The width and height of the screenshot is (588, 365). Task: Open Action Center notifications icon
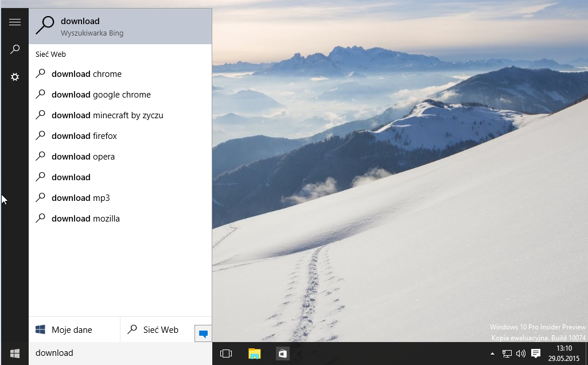(x=536, y=354)
